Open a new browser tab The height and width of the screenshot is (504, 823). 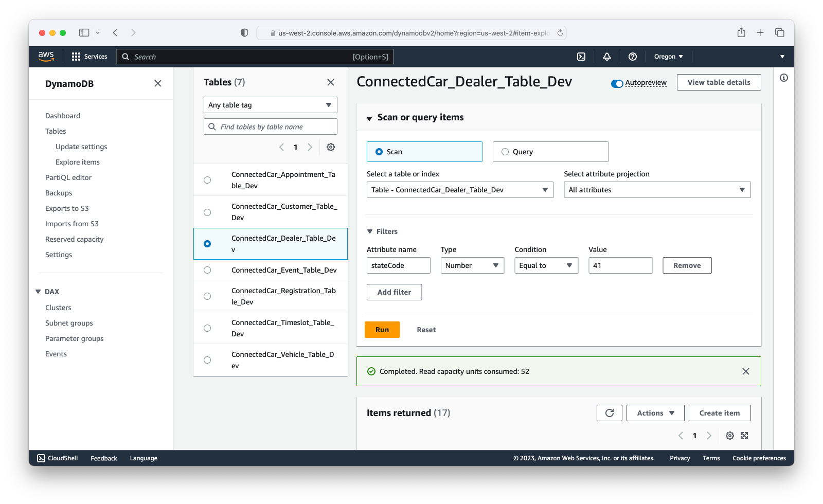pos(760,32)
